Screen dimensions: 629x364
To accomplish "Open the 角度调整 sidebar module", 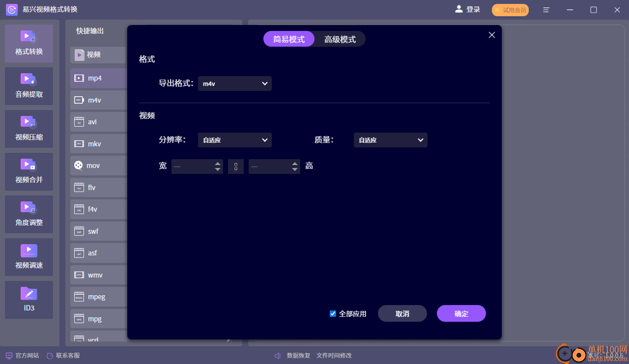I will 29,214.
